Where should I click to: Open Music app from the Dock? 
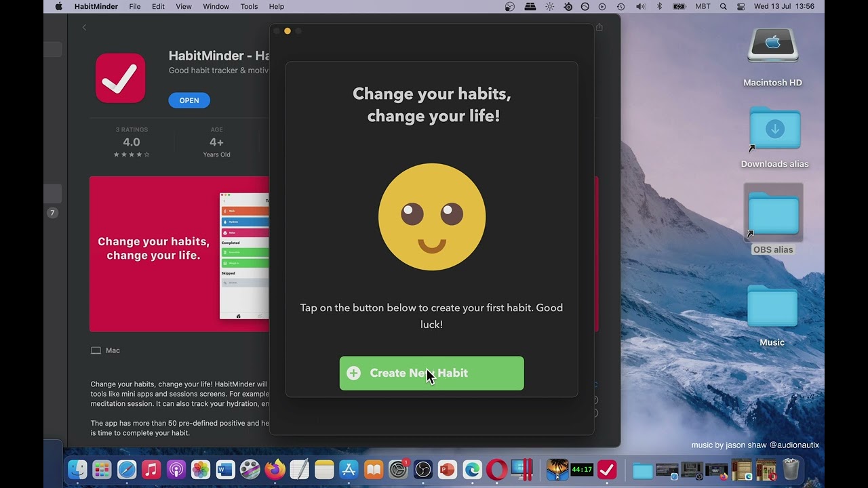(x=151, y=469)
